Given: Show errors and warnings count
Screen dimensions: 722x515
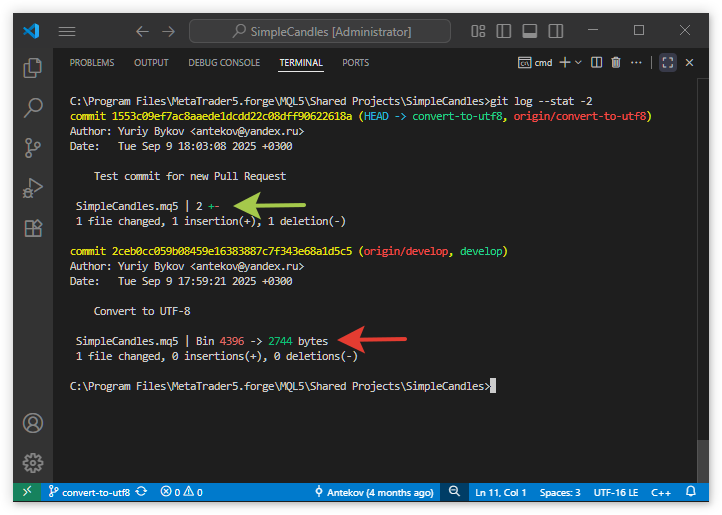Looking at the screenshot, I should 181,492.
